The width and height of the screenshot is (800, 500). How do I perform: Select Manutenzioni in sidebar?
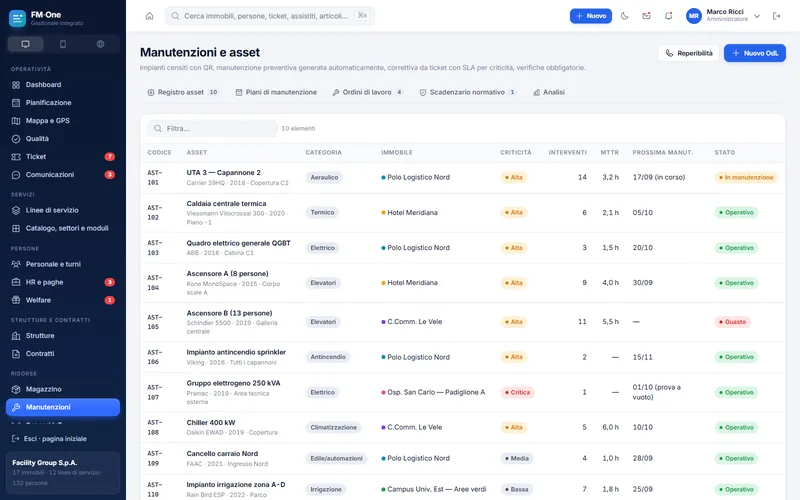click(x=63, y=407)
